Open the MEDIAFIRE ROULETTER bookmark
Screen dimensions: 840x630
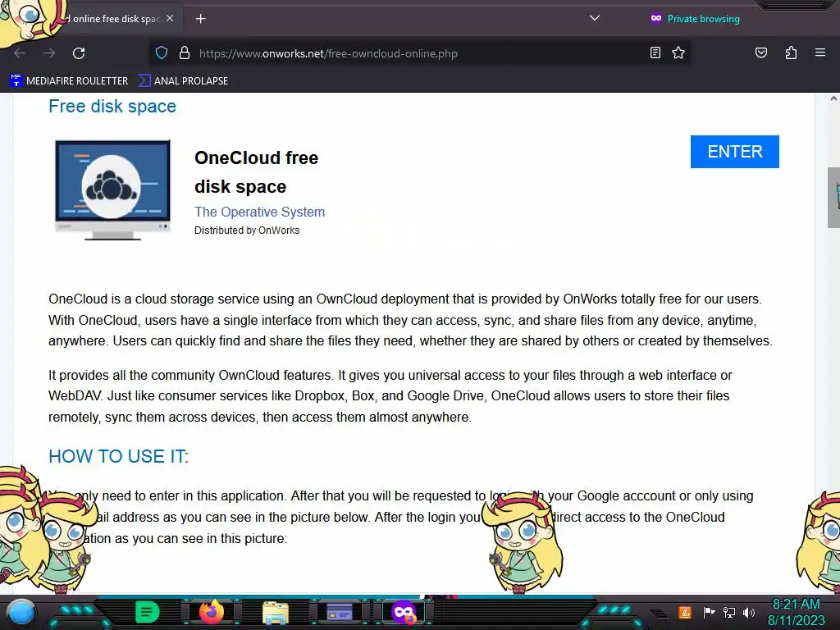point(69,81)
